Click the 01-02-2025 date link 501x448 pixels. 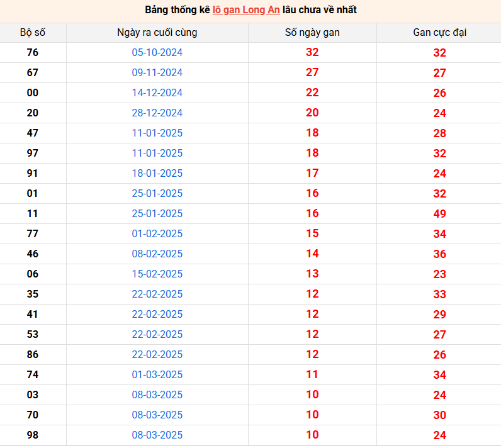(157, 233)
